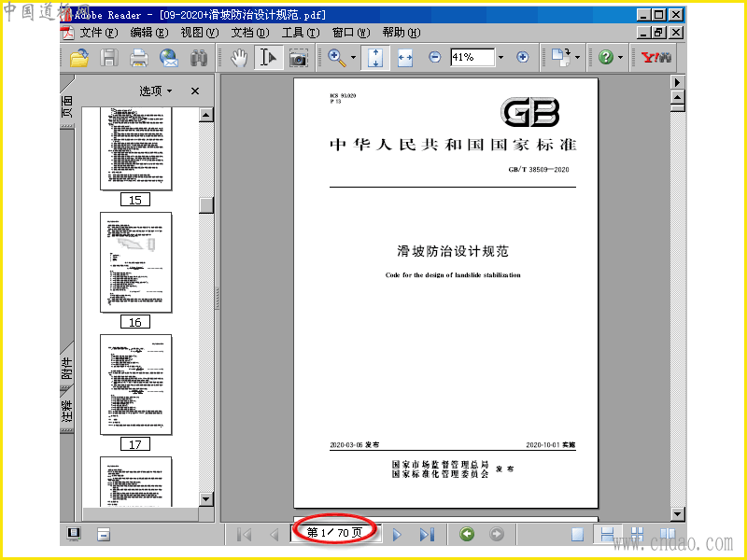The width and height of the screenshot is (747, 560).
Task: Email the document via the globe envelope icon
Action: coord(169,58)
